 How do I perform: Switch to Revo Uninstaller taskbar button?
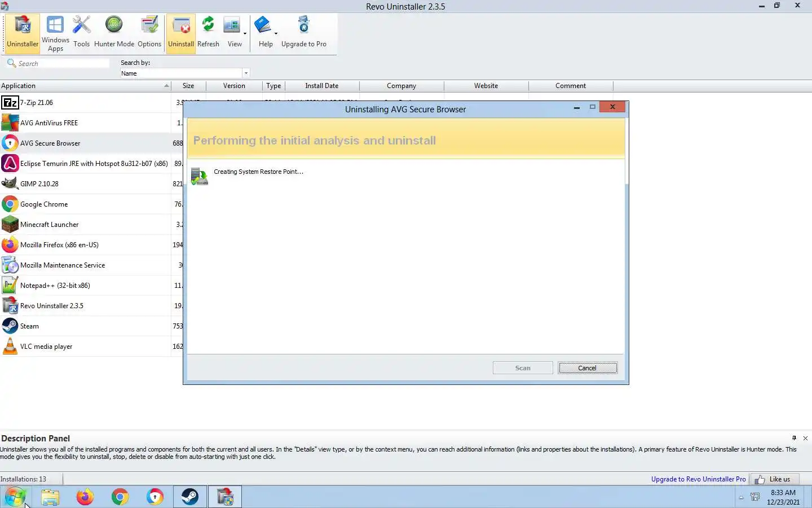(225, 497)
